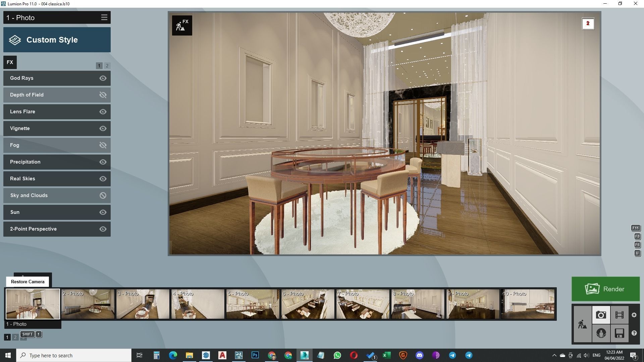Enable Depth of Field effect visibility

point(103,95)
